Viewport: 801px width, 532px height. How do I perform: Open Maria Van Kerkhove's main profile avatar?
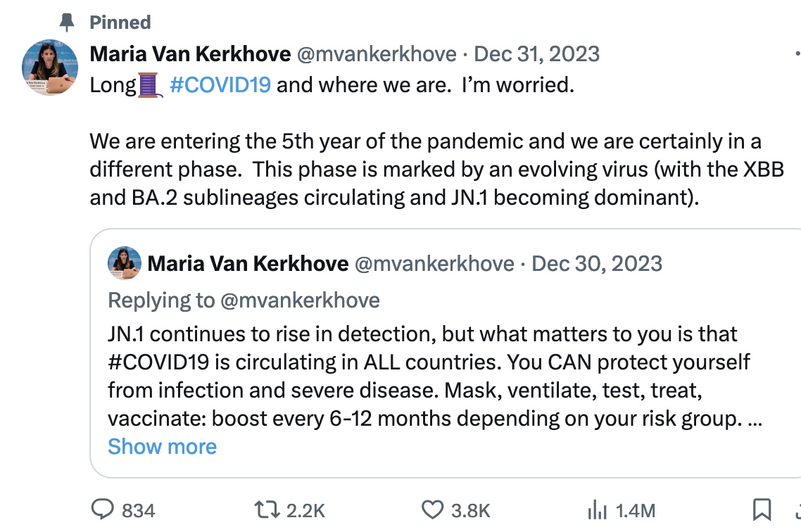pyautogui.click(x=50, y=68)
